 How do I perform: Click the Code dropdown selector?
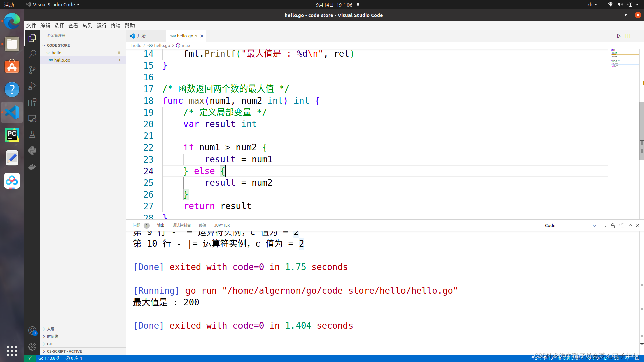point(571,226)
